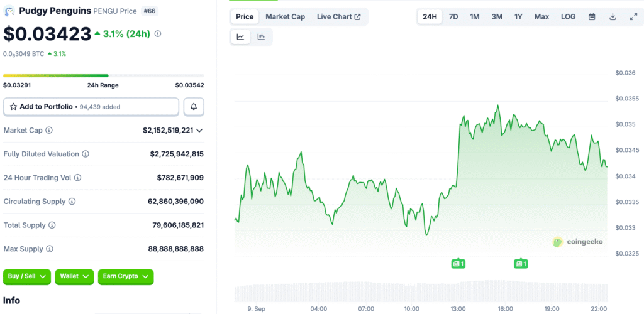Select the 1Y time range

[518, 17]
